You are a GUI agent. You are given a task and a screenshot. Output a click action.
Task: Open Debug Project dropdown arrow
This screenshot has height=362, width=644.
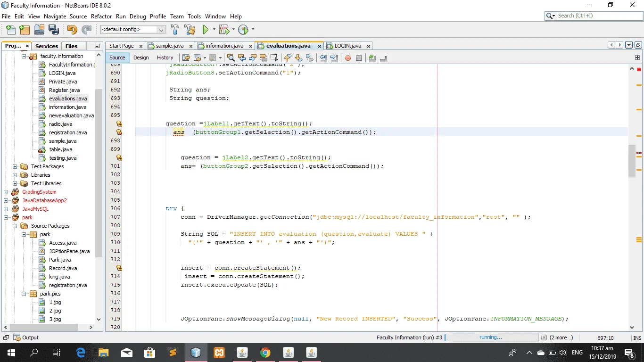tap(233, 29)
